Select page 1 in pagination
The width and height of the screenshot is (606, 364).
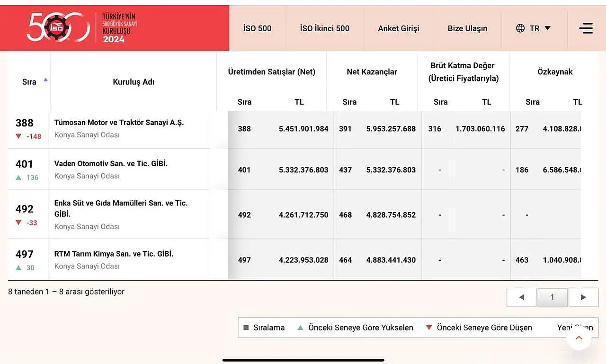pos(552,297)
